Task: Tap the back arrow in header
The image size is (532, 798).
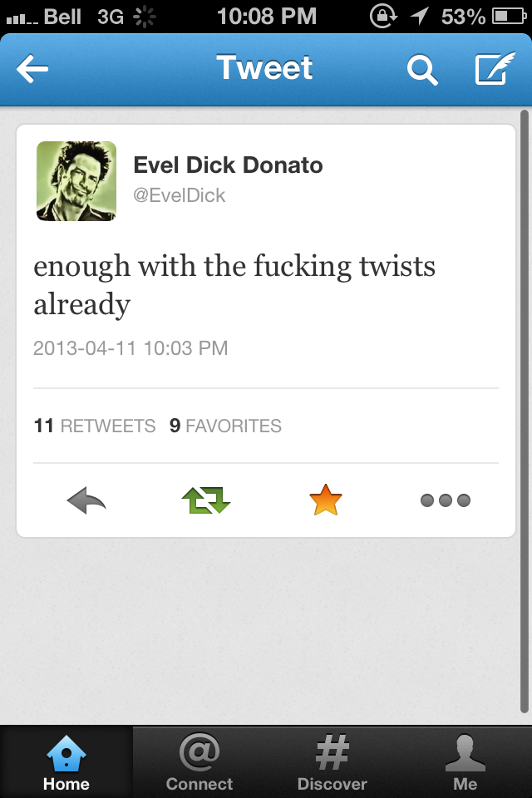Action: point(32,69)
